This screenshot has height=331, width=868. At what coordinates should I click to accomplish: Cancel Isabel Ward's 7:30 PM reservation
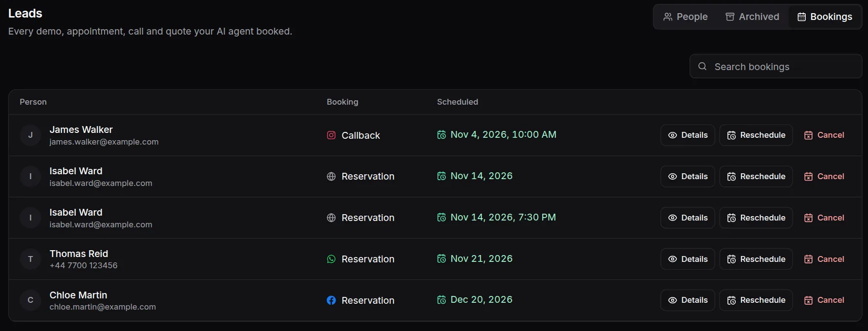(824, 218)
